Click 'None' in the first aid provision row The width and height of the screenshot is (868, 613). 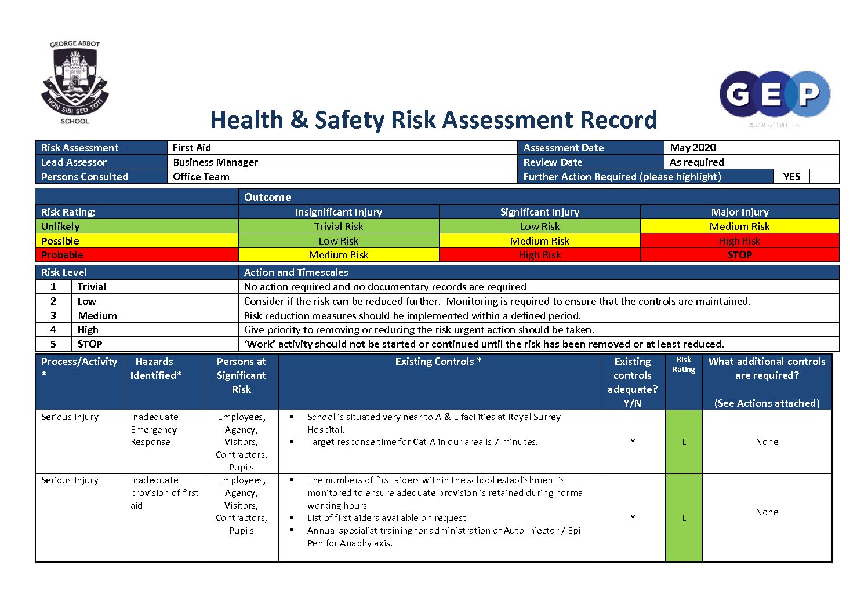click(x=767, y=512)
